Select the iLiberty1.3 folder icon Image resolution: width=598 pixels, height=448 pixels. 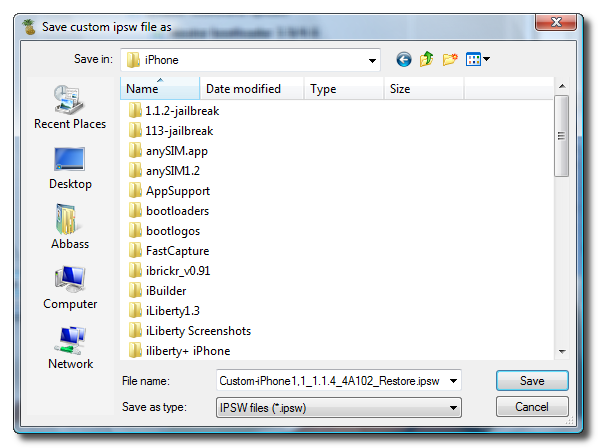click(135, 311)
